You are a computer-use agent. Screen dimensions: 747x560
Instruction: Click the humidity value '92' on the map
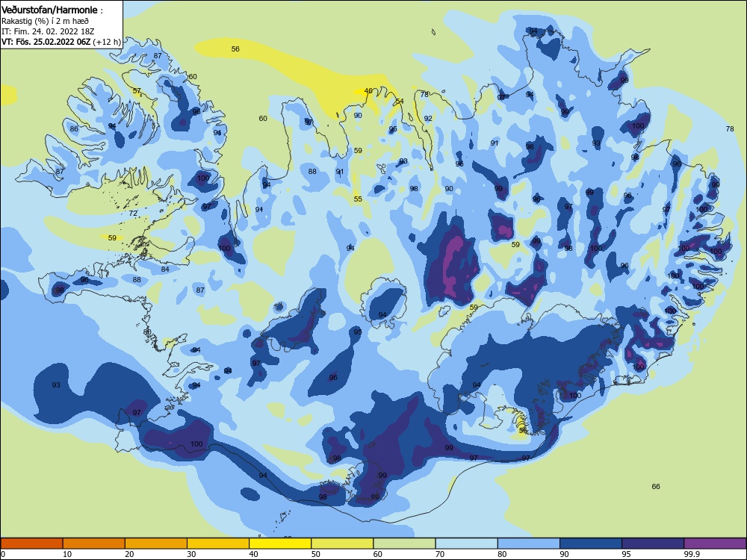pyautogui.click(x=428, y=119)
